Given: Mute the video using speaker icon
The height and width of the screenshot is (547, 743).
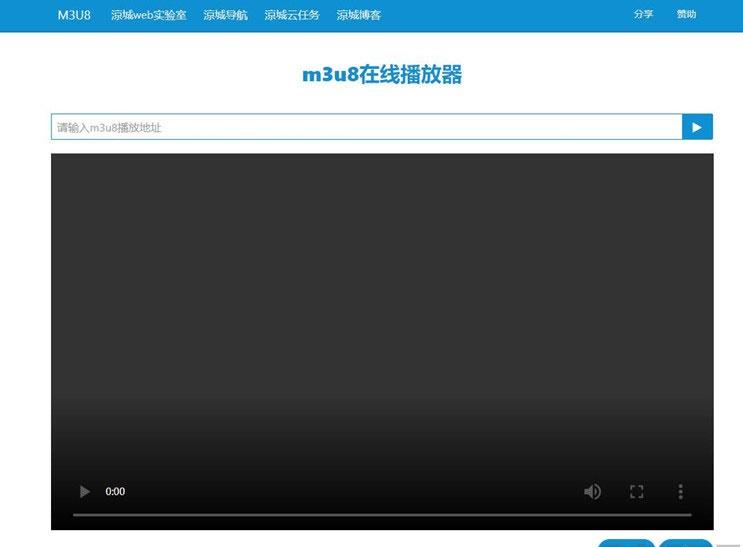Looking at the screenshot, I should coord(592,492).
